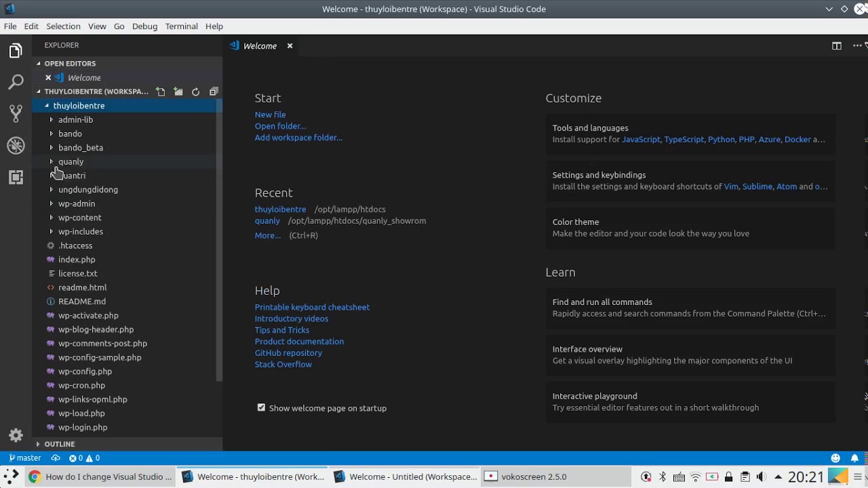The image size is (868, 488).
Task: Toggle Show welcome page on startup checkbox
Action: pos(261,407)
